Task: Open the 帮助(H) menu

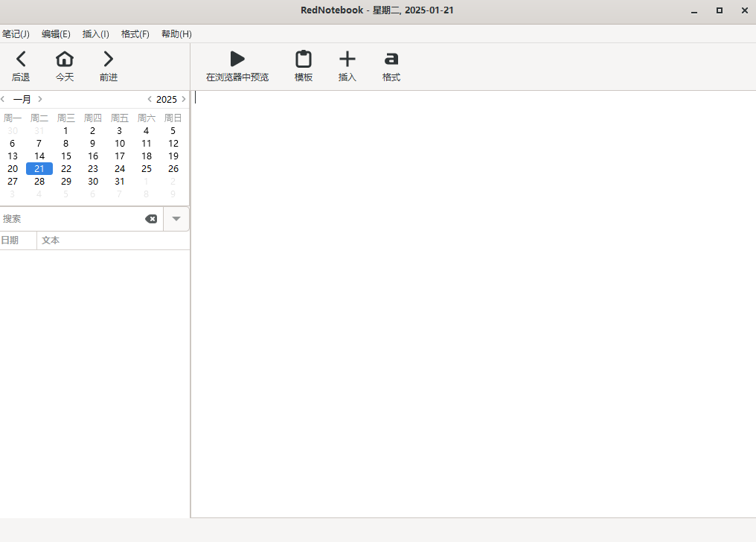Action: (176, 34)
